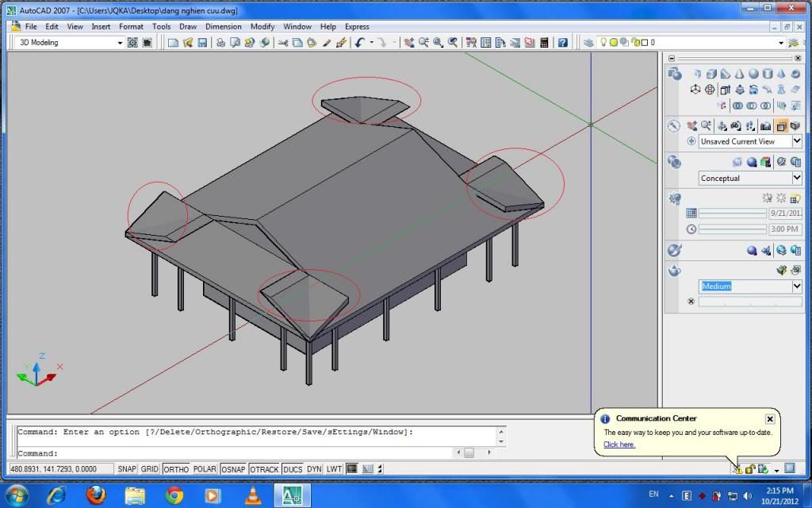Open the QuickCalc calculator icon
The height and width of the screenshot is (508, 812).
544,43
